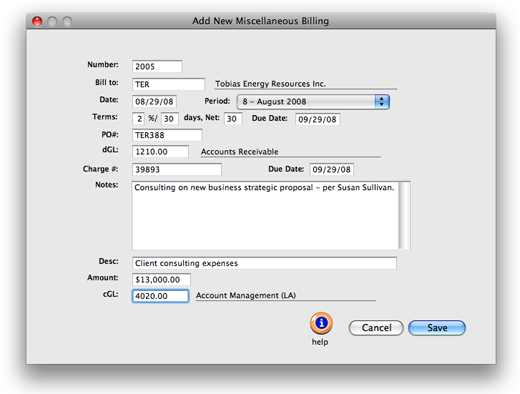Click the Desc field with Client consulting expenses

coord(264,263)
